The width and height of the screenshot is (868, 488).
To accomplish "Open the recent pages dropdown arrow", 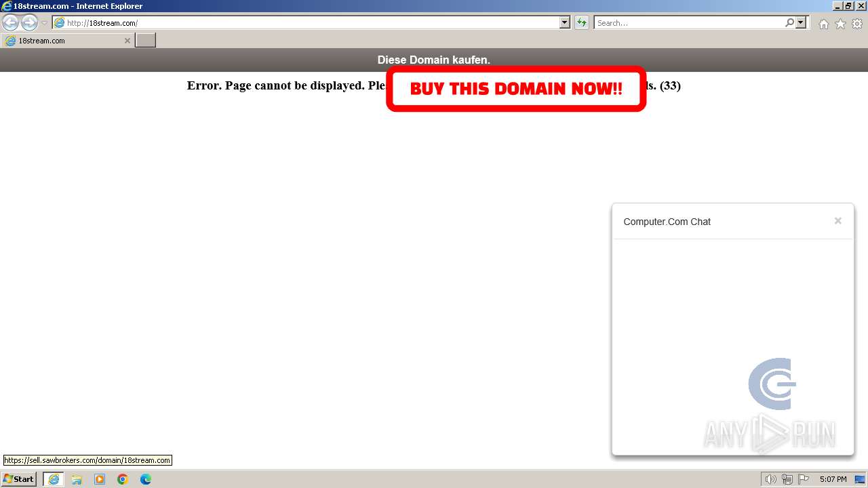I will (44, 23).
